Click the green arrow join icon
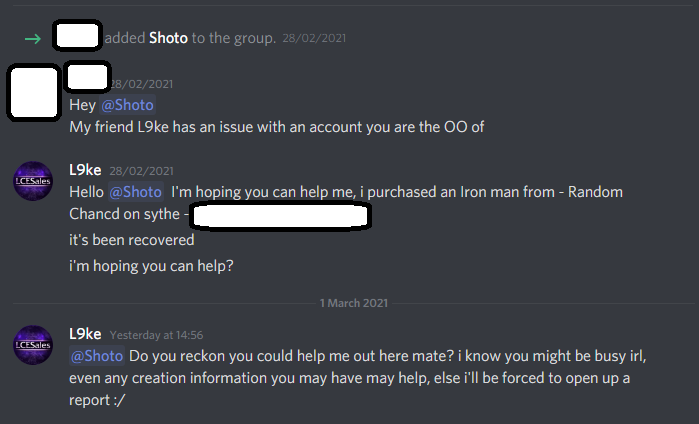The height and width of the screenshot is (424, 699). (x=33, y=39)
